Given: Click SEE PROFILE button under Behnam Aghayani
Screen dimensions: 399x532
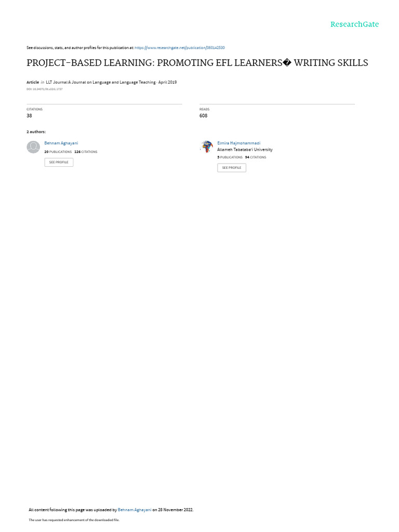Looking at the screenshot, I should tap(59, 162).
